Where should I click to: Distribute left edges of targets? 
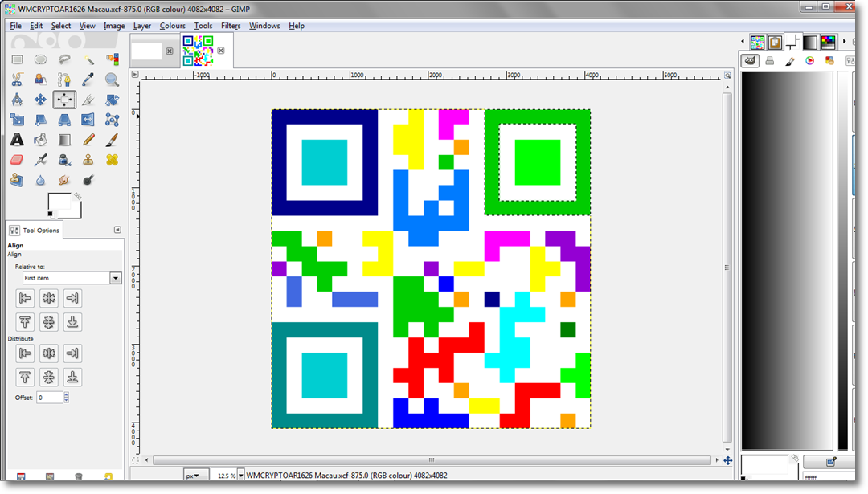(x=25, y=353)
